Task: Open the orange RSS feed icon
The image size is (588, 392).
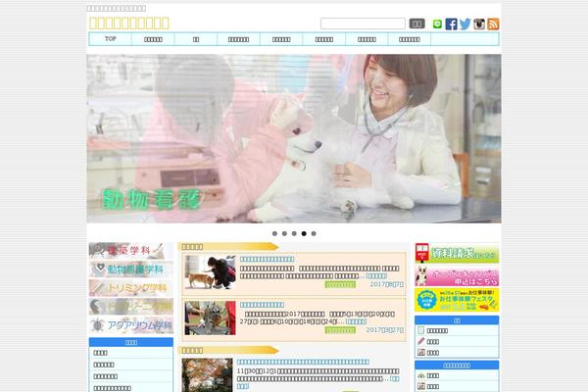Action: coord(493,24)
